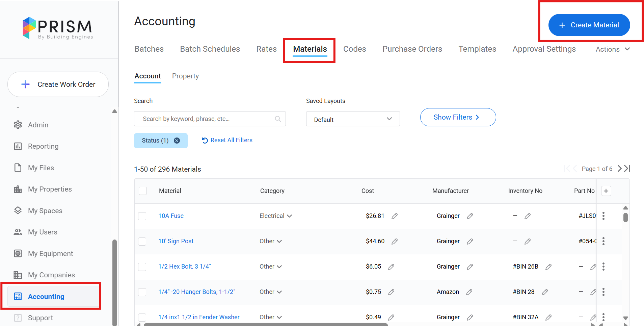Viewport: 644px width, 326px height.
Task: Jump to the last page arrow
Action: click(627, 169)
